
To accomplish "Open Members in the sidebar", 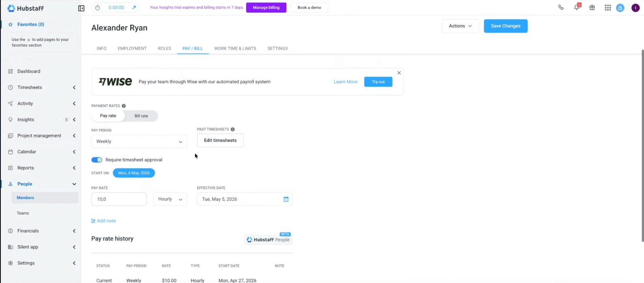I will coord(45,198).
